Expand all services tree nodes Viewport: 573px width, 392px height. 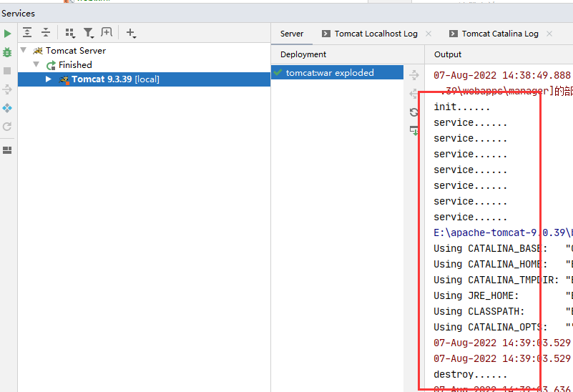click(x=27, y=32)
